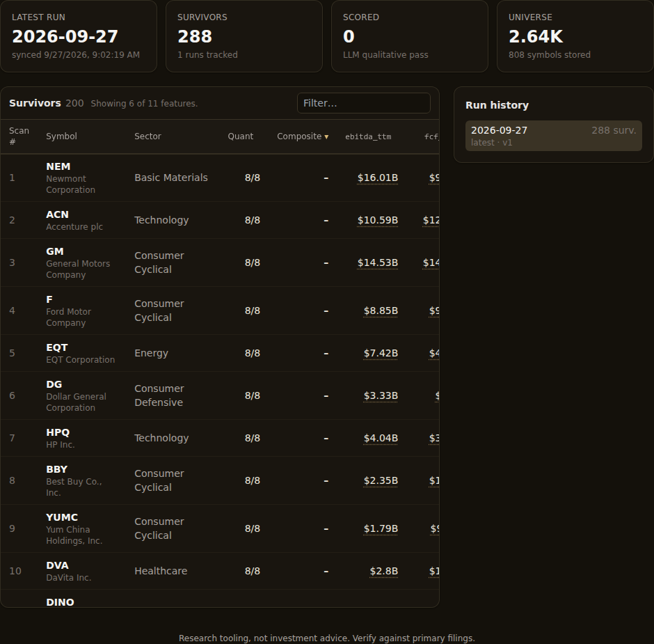This screenshot has height=644, width=654.
Task: Click the '288 surv.' label in run history
Action: (614, 131)
